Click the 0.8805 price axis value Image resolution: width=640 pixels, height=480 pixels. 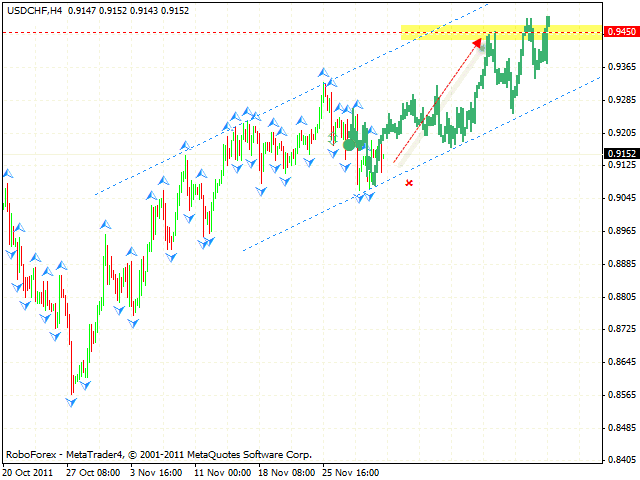click(x=621, y=296)
